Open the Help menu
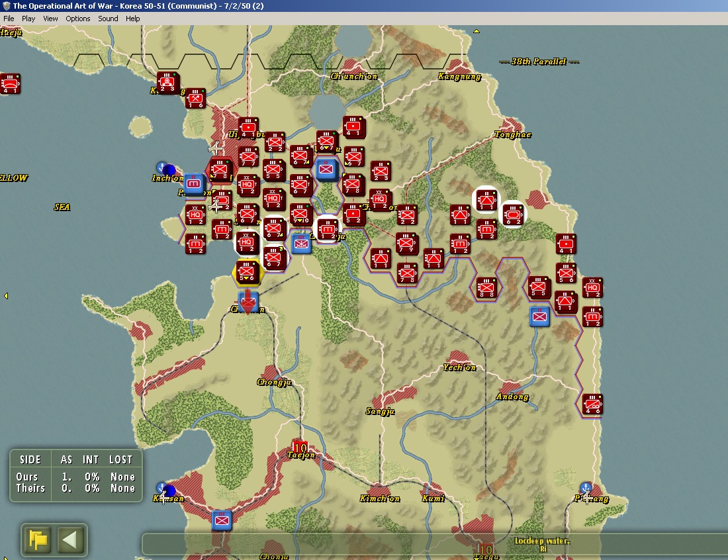Viewport: 728px width, 560px height. [x=133, y=19]
